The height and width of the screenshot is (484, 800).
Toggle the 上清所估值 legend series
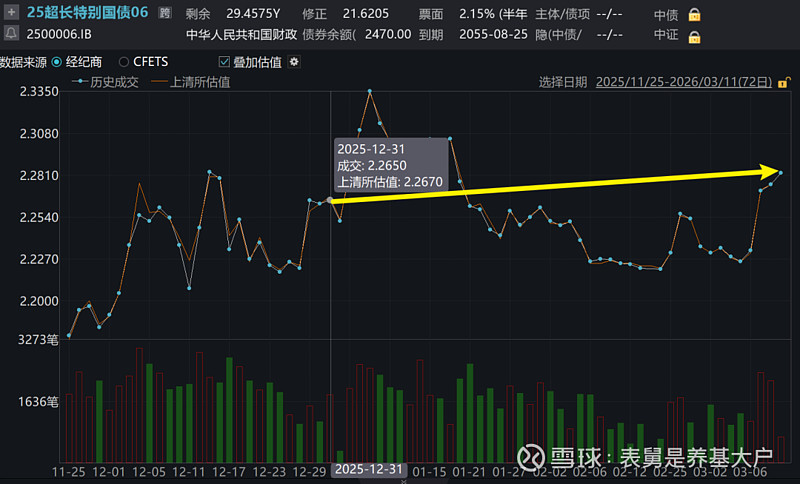(190, 82)
